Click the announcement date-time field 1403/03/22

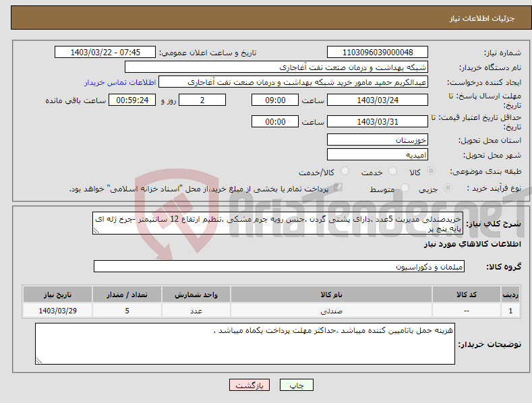click(105, 53)
